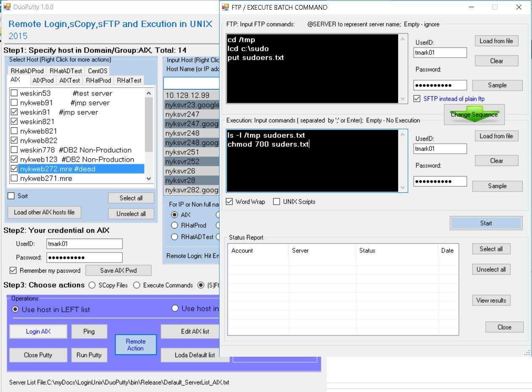Click Load from file for FTP commands
This screenshot has width=532, height=392.
[496, 41]
